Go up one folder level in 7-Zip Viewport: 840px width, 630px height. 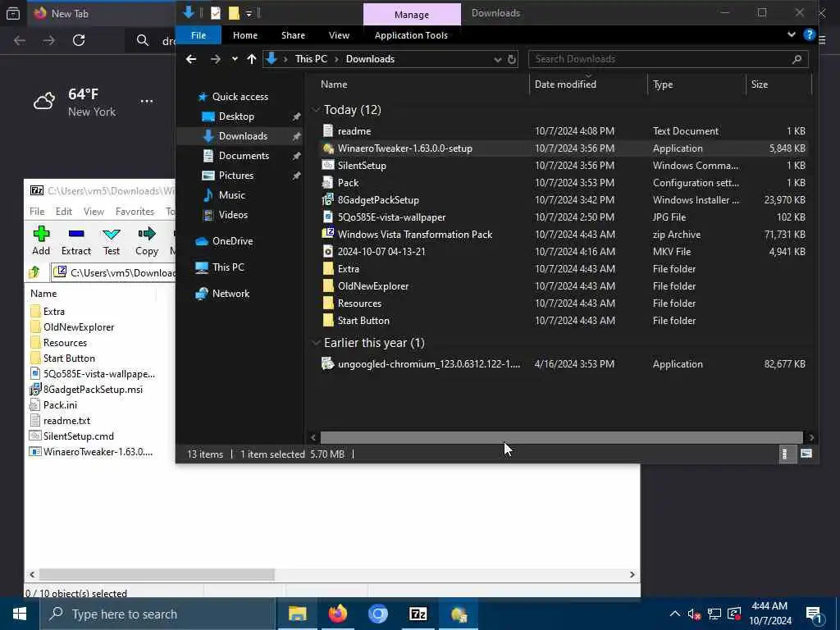tap(34, 272)
